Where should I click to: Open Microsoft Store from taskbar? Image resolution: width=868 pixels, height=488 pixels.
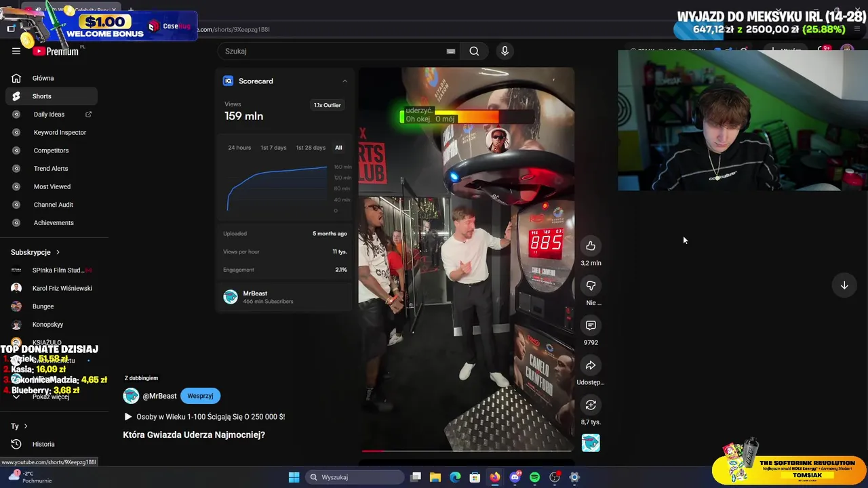point(475,477)
